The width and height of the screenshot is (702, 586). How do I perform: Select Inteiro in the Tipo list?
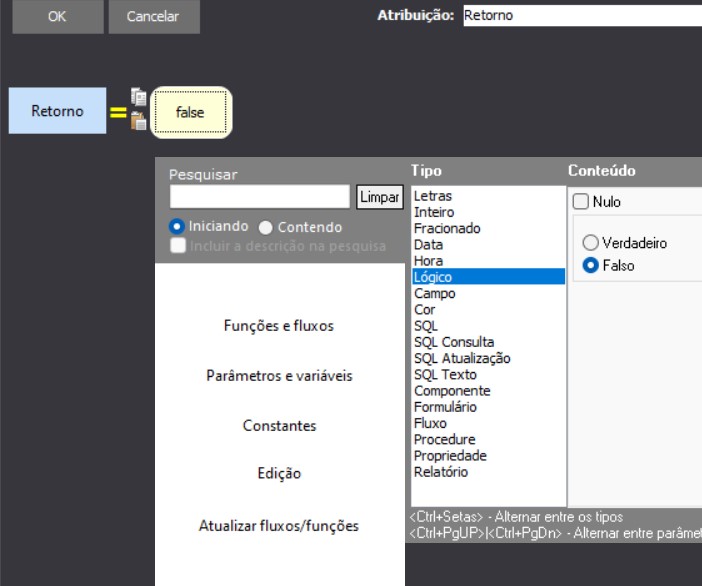[434, 213]
